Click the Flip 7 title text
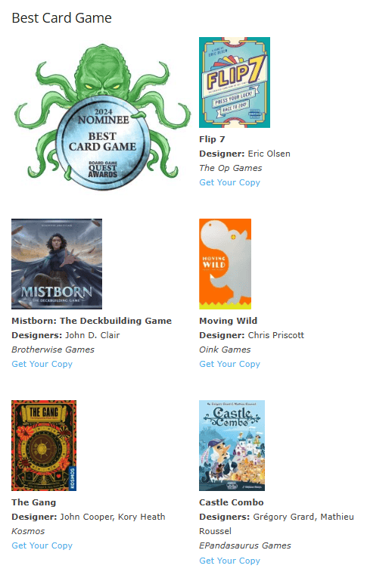Screen dimensions: 392x578 coord(212,139)
